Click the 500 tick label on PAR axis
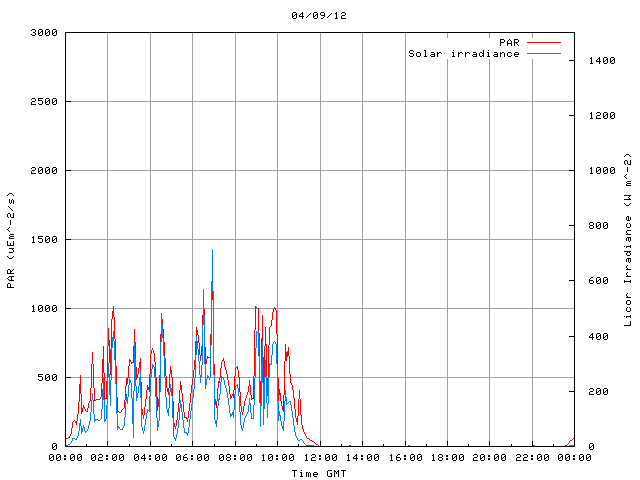Image resolution: width=640 pixels, height=480 pixels. tap(47, 378)
